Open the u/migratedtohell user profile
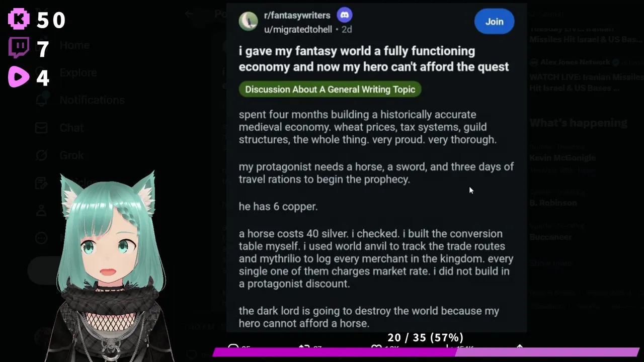The image size is (644, 362). tap(298, 29)
